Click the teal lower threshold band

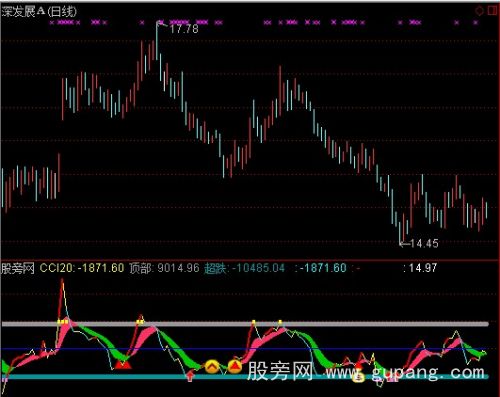[x=245, y=377]
